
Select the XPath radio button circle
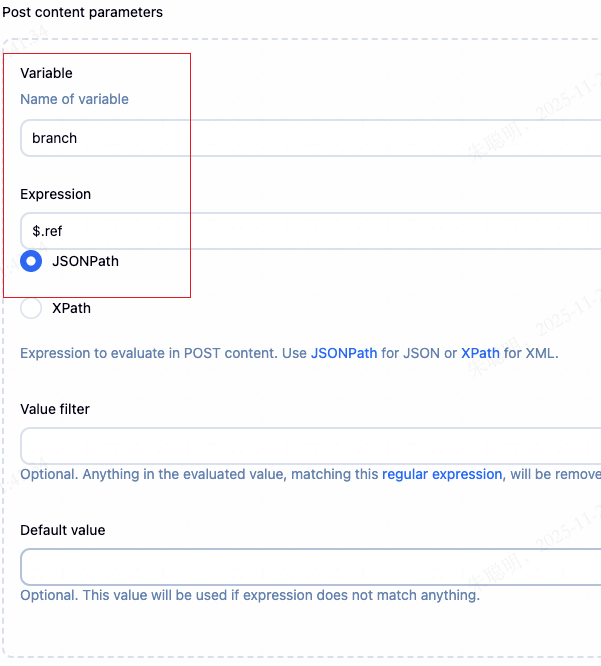pos(31,308)
